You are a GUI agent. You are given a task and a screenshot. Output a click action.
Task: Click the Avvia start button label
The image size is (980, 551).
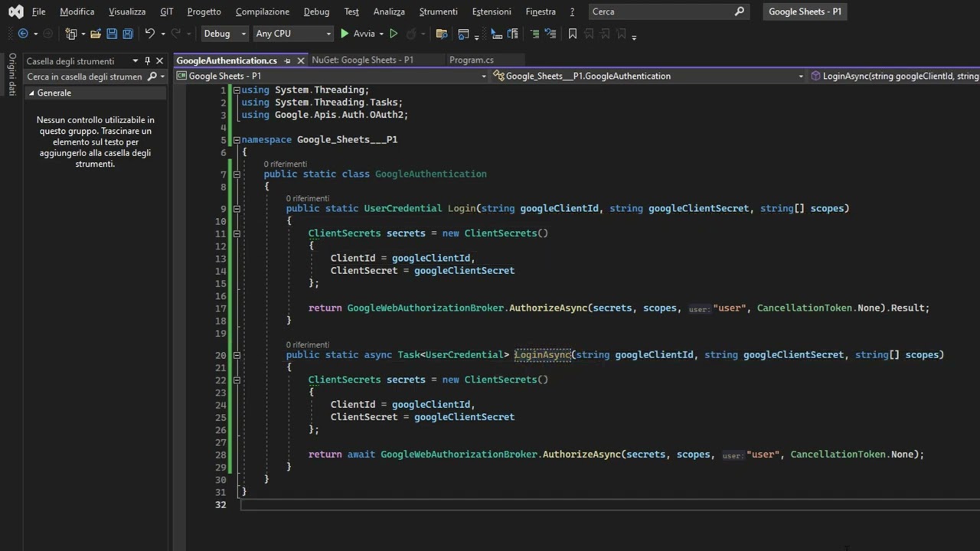[364, 34]
